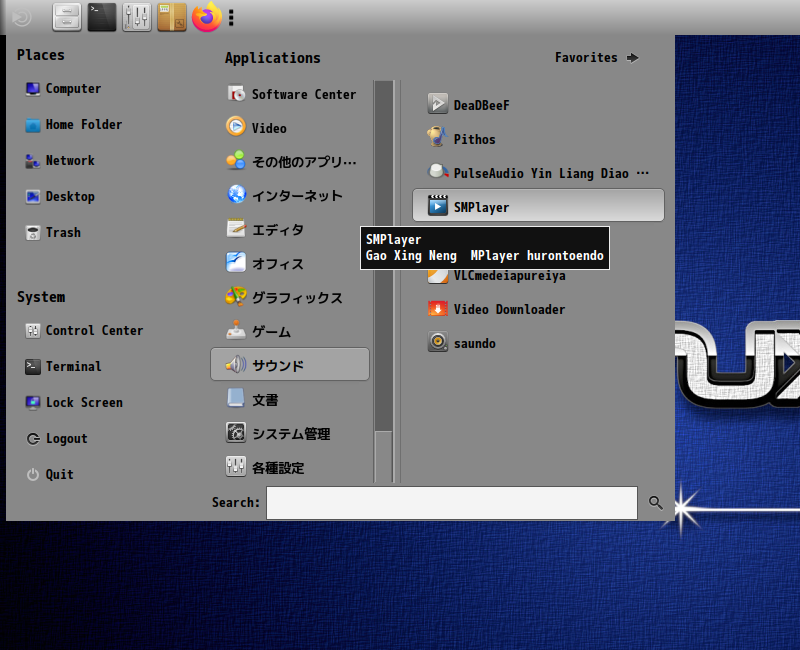The image size is (800, 650).
Task: Click the menu button at the panel's left
Action: click(x=22, y=18)
